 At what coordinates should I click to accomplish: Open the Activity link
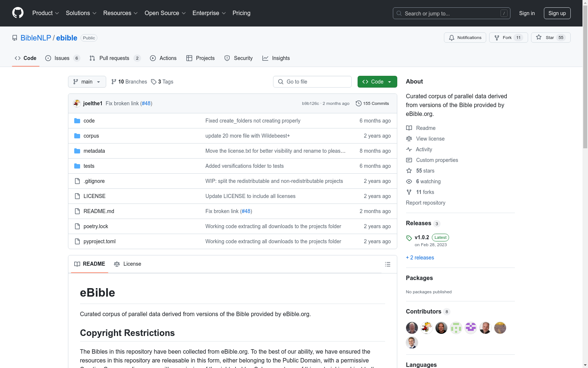click(x=419, y=149)
